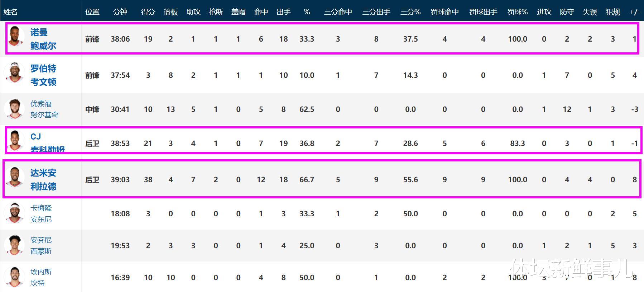Click the +/- column header
The height and width of the screenshot is (292, 644).
[x=634, y=12]
